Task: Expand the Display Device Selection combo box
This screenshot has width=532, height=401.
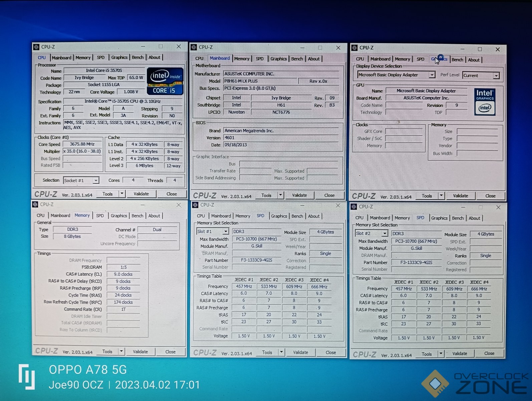Action: tap(432, 75)
